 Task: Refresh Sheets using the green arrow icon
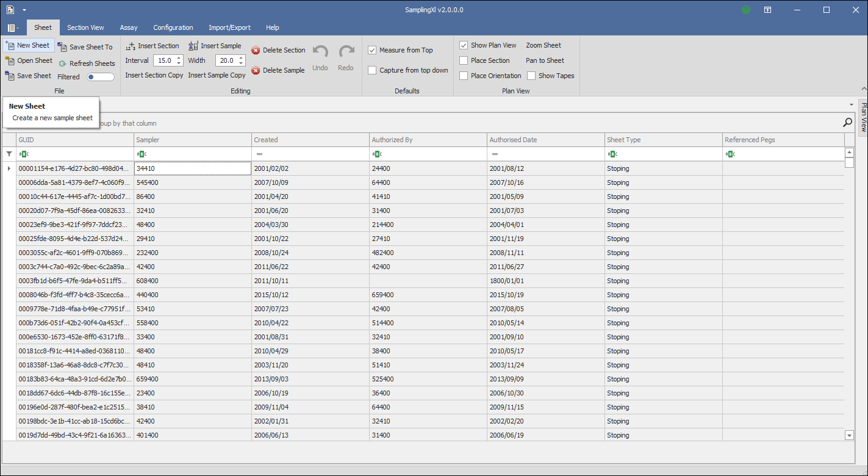pyautogui.click(x=62, y=63)
